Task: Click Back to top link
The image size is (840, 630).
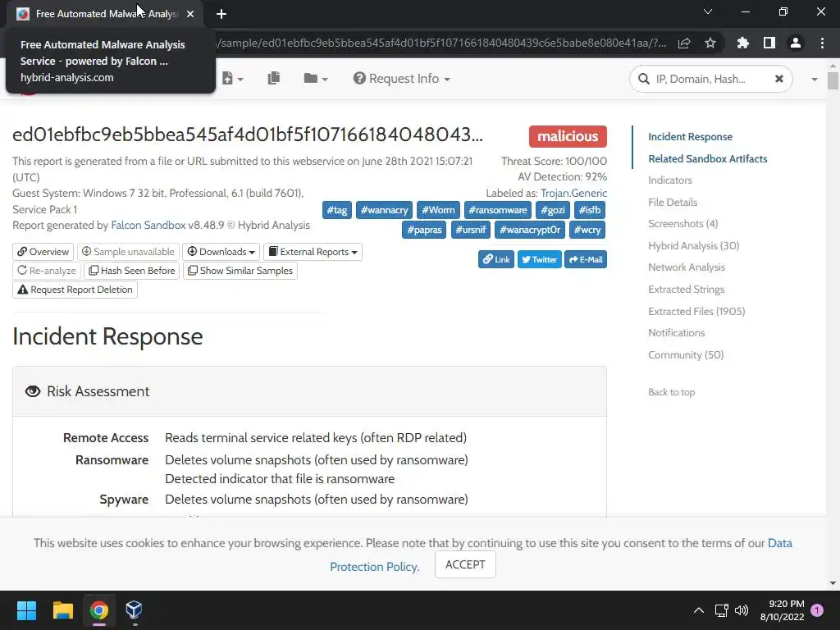Action: 671,392
